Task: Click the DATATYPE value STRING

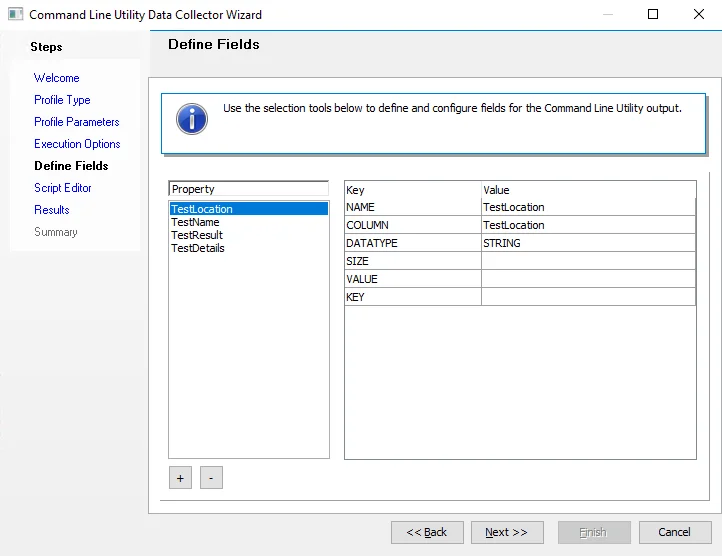Action: point(588,243)
